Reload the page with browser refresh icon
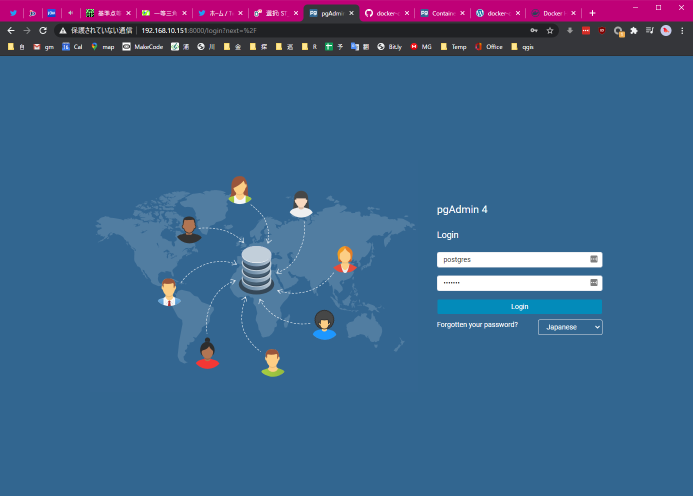 [43, 30]
